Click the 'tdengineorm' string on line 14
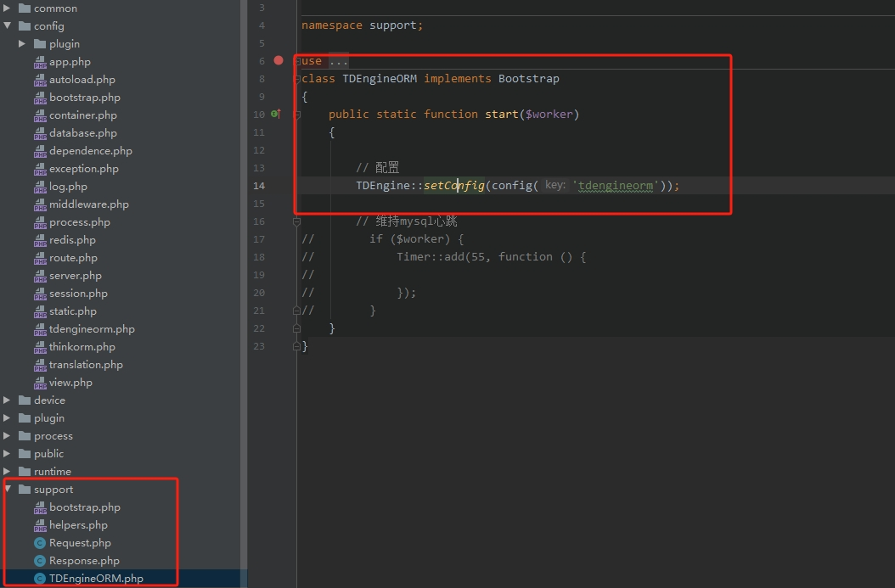895x588 pixels. point(616,185)
